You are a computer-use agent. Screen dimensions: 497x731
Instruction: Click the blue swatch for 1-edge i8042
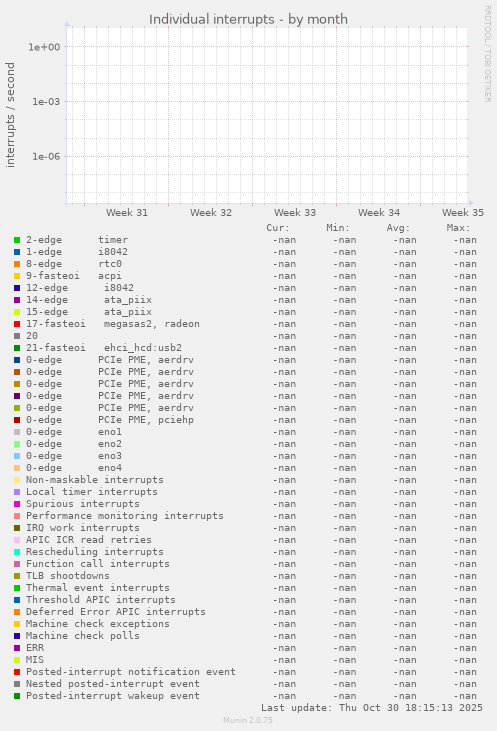coord(17,252)
